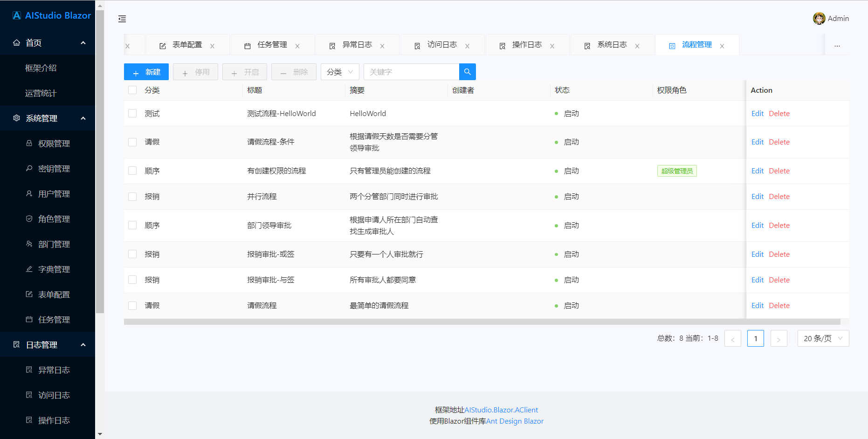Switch to the 系统日志 tab
Image resolution: width=868 pixels, height=439 pixels.
(612, 44)
